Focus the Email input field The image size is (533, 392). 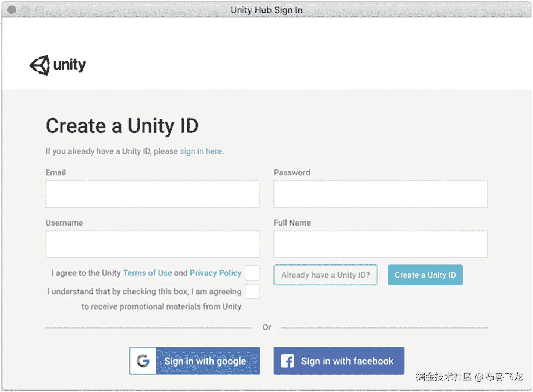click(x=153, y=194)
